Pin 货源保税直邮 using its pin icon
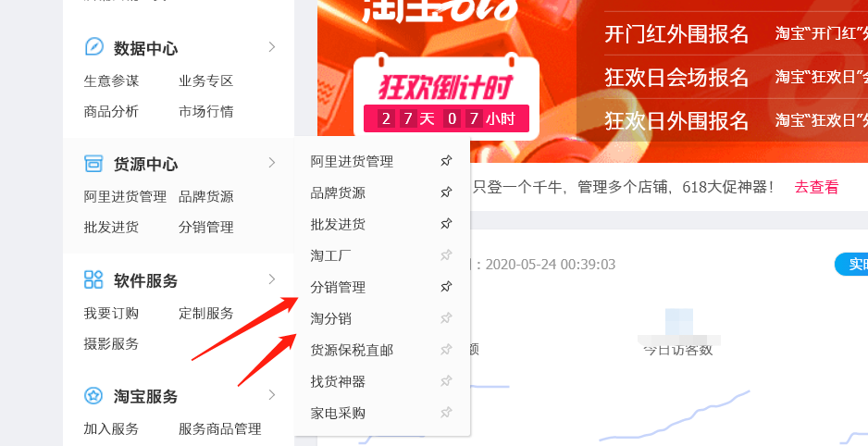The height and width of the screenshot is (446, 868). point(446,350)
